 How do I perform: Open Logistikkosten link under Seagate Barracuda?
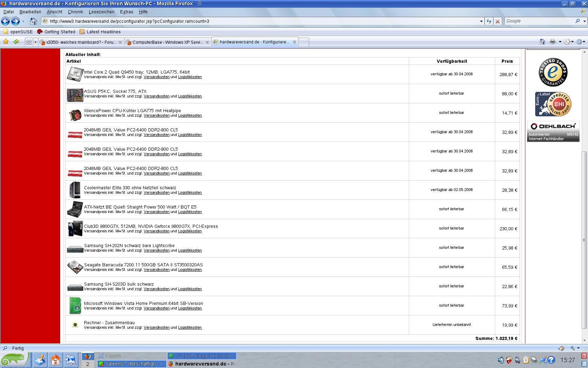(x=190, y=270)
